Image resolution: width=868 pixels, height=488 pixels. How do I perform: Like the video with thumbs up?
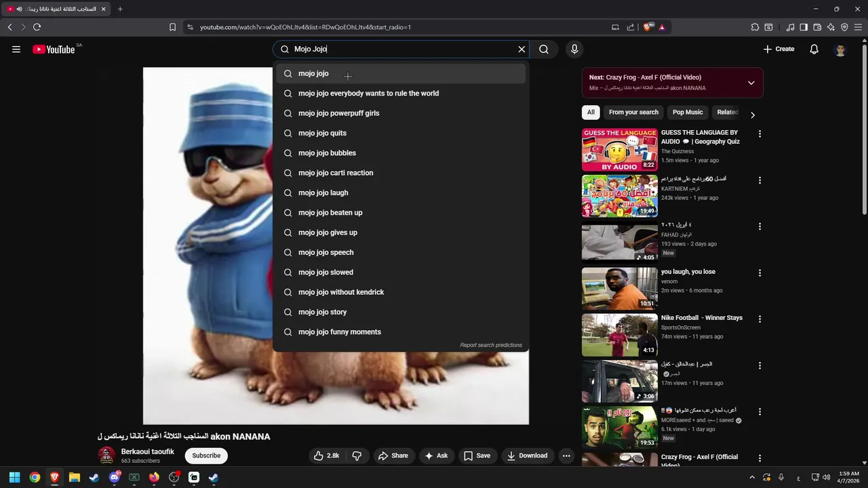(x=327, y=455)
